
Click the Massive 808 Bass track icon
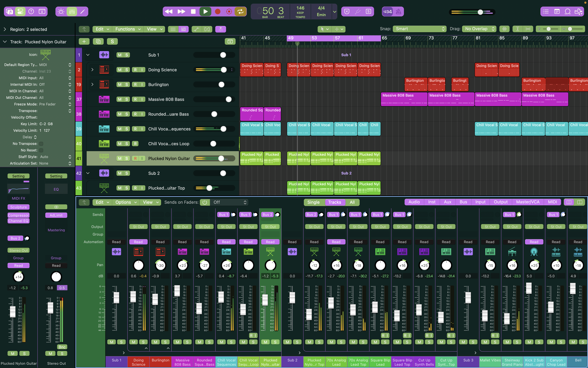(x=104, y=99)
